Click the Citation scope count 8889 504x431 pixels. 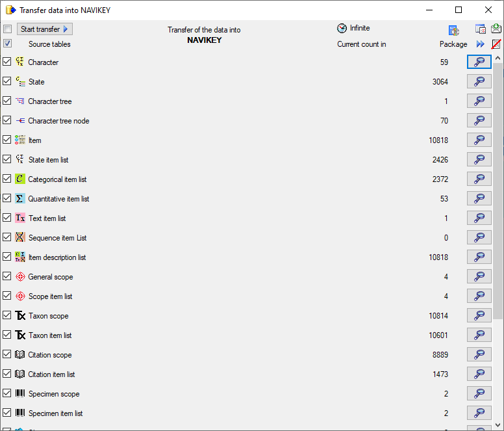[440, 355]
